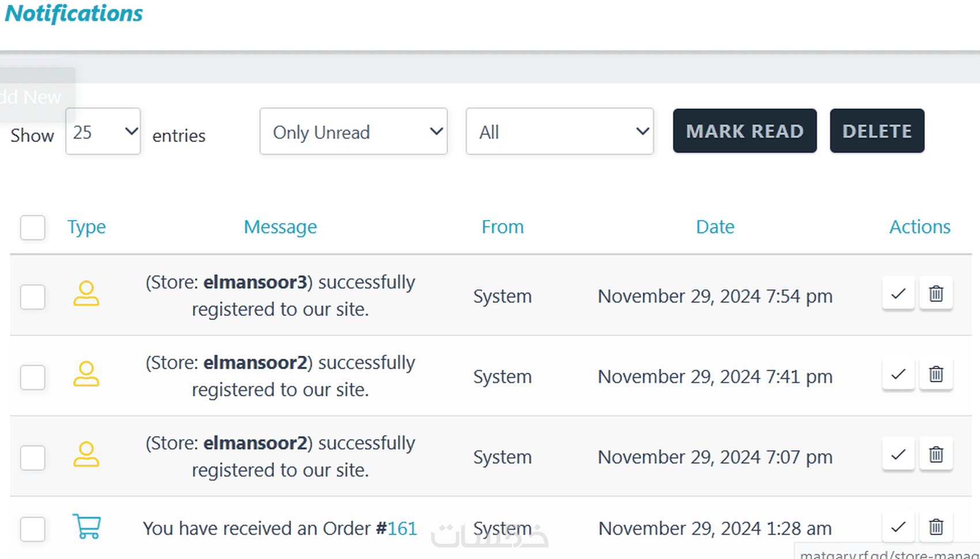Check the elmansoor3 notification checkbox
The image size is (980, 559).
point(33,297)
